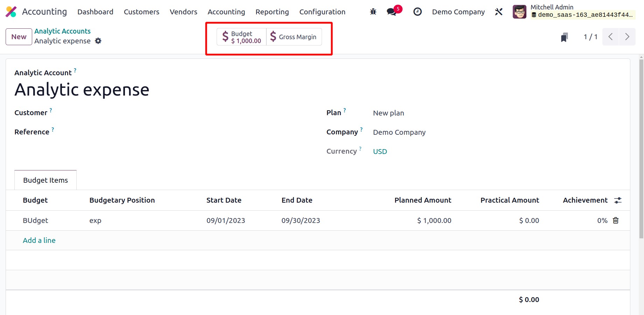Viewport: 644px width, 315px height.
Task: Click the bookmark icon near the pager
Action: click(564, 37)
